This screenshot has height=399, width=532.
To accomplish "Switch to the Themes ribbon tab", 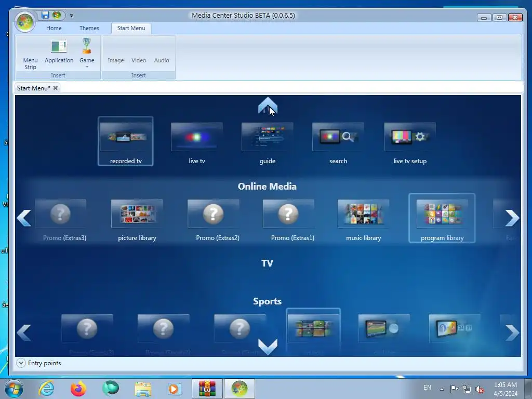I will (x=89, y=28).
